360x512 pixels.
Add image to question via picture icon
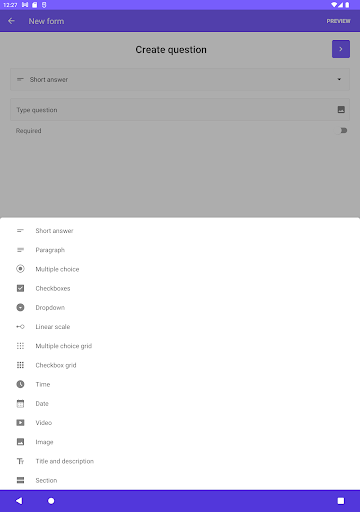point(341,109)
